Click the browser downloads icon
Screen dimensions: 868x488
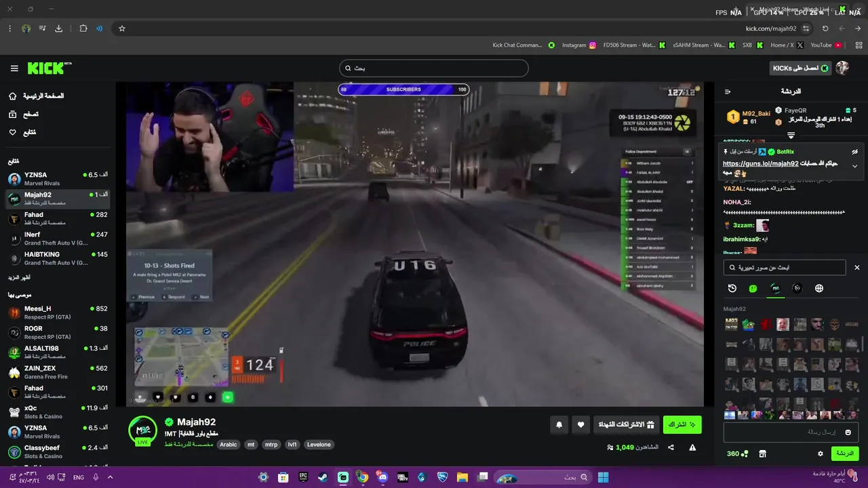point(58,28)
